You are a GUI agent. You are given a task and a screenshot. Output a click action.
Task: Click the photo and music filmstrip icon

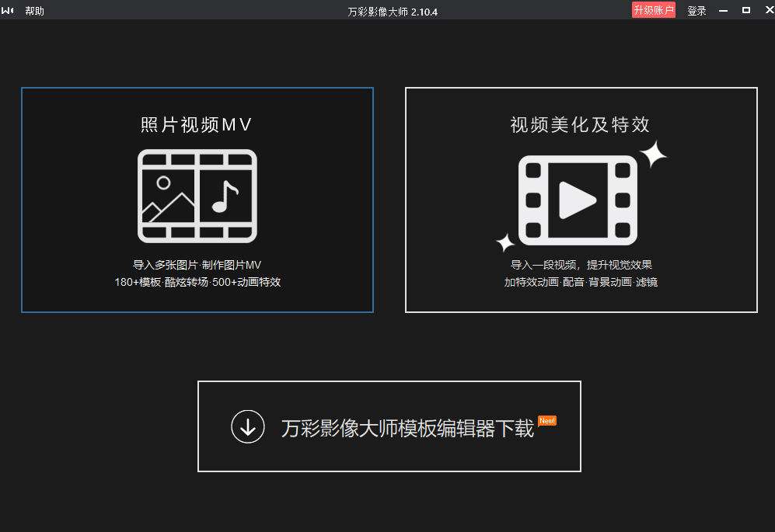(197, 196)
